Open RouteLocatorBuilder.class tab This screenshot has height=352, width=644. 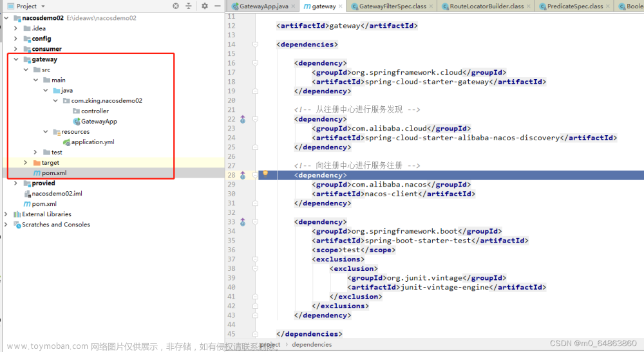pyautogui.click(x=487, y=6)
